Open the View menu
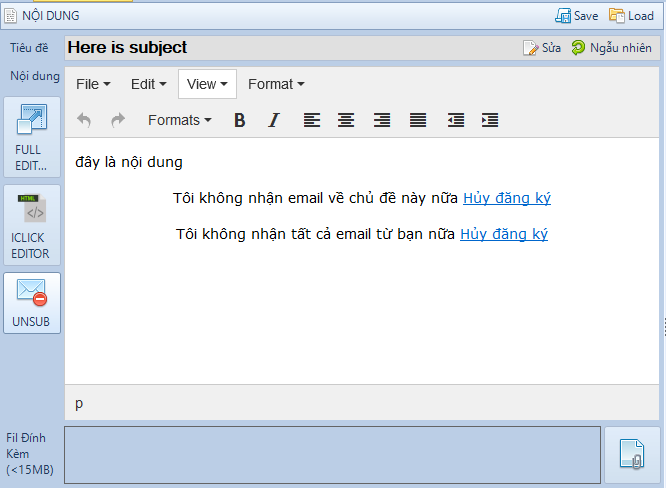 point(207,84)
